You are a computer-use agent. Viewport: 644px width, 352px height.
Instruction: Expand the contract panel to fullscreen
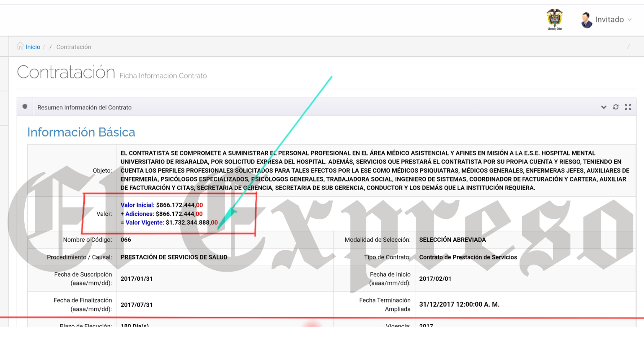(x=628, y=107)
